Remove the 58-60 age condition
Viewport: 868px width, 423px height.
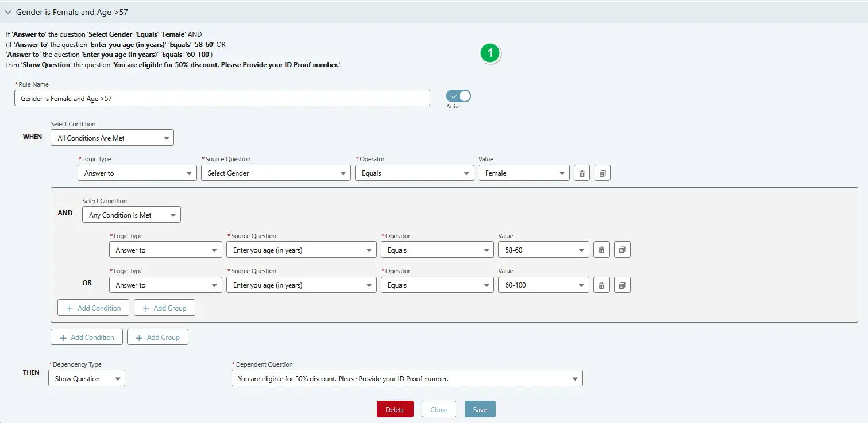(x=601, y=250)
